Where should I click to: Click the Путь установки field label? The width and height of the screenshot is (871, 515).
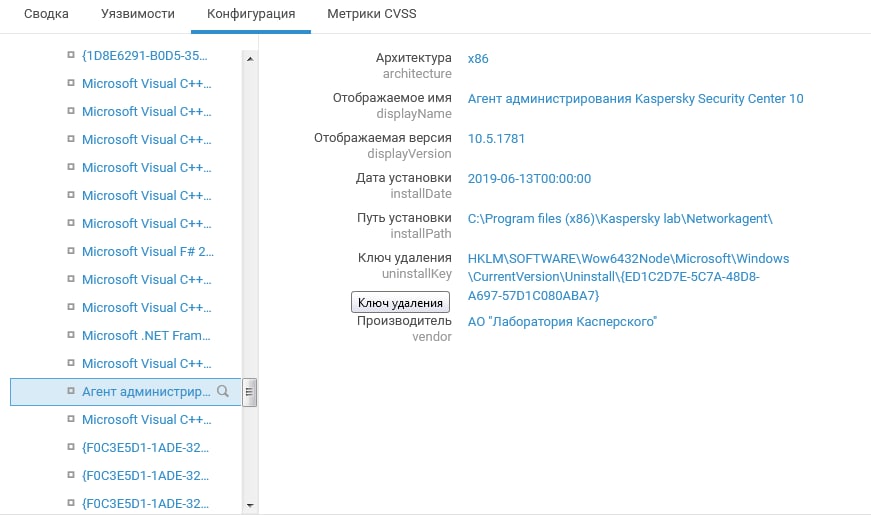pyautogui.click(x=404, y=218)
